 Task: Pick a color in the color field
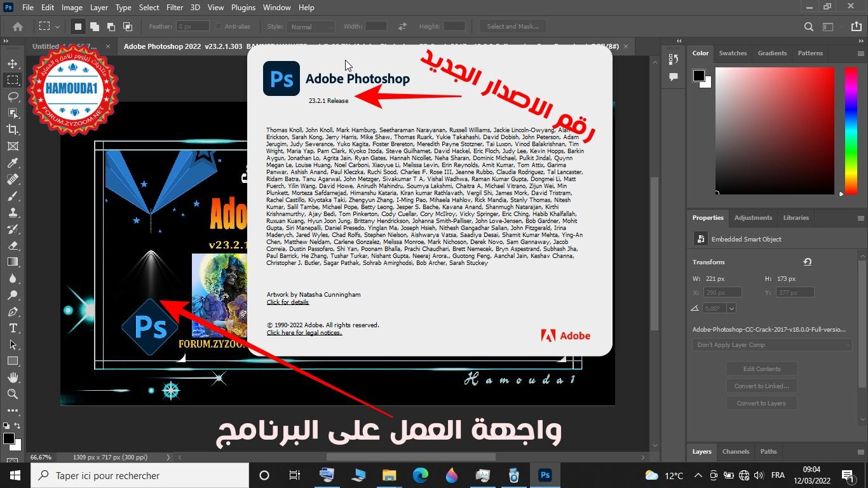coord(775,130)
